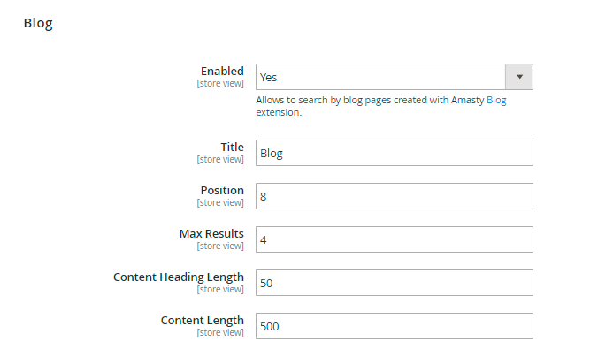Click the store view scope under Content Length

point(220,332)
